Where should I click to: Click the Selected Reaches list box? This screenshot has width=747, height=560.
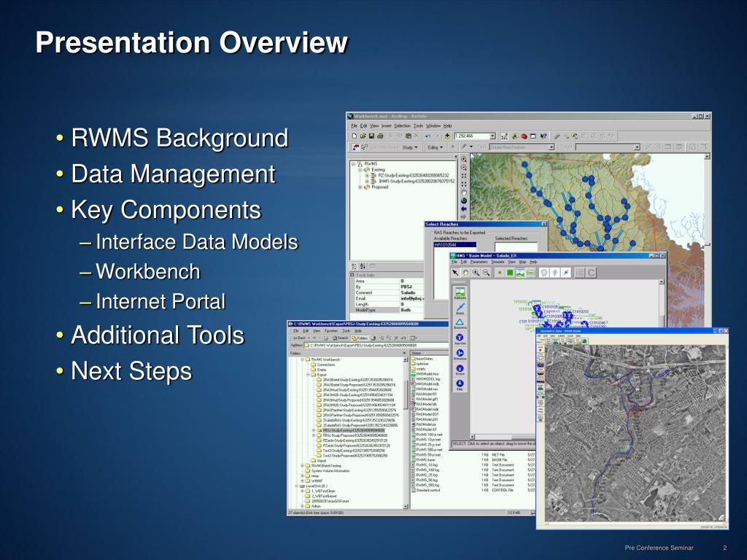tap(516, 246)
